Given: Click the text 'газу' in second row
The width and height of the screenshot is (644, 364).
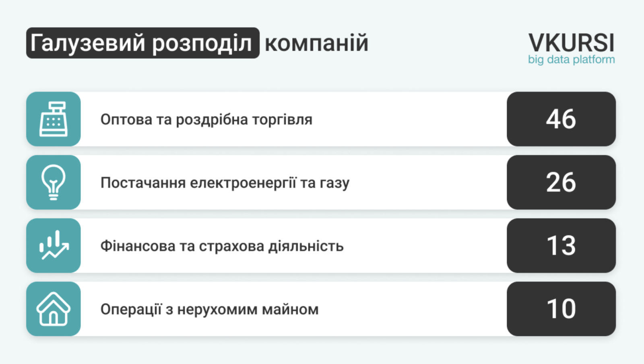Looking at the screenshot, I should [x=334, y=183].
